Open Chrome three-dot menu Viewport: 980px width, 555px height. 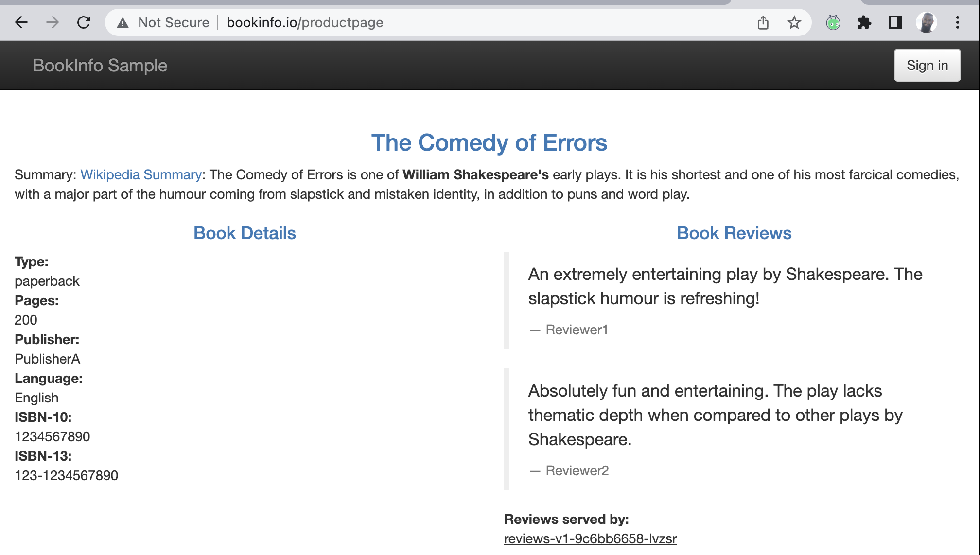(958, 22)
